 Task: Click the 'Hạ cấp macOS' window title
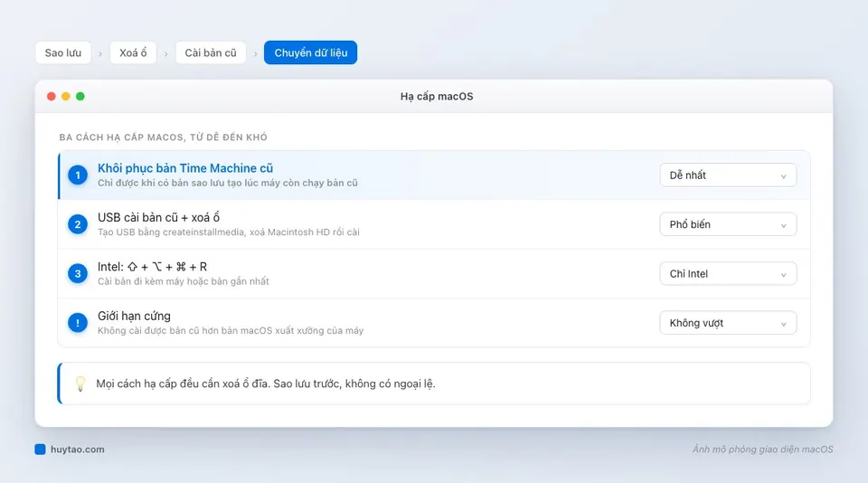(x=437, y=97)
